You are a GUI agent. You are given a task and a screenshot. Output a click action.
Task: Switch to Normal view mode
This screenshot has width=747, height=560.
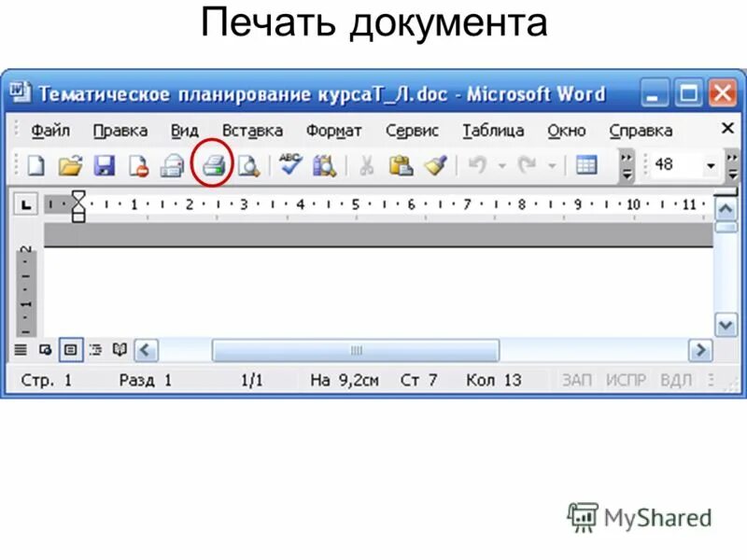[x=21, y=347]
